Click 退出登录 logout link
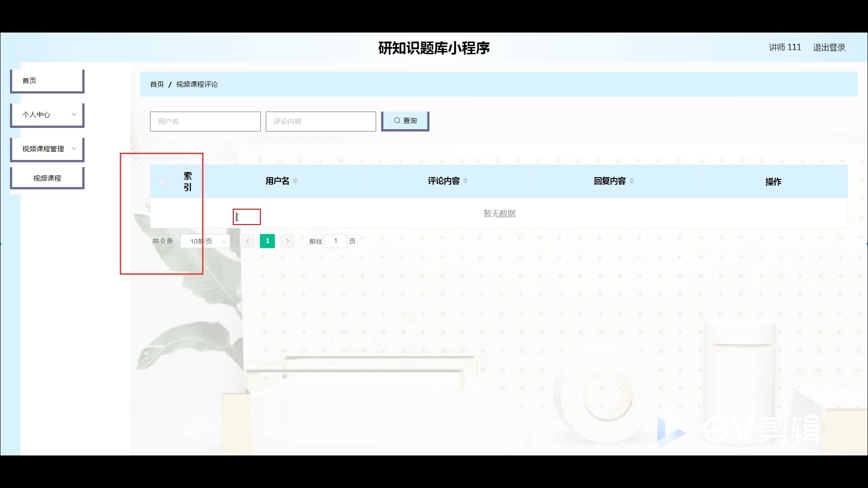This screenshot has width=868, height=488. (829, 47)
